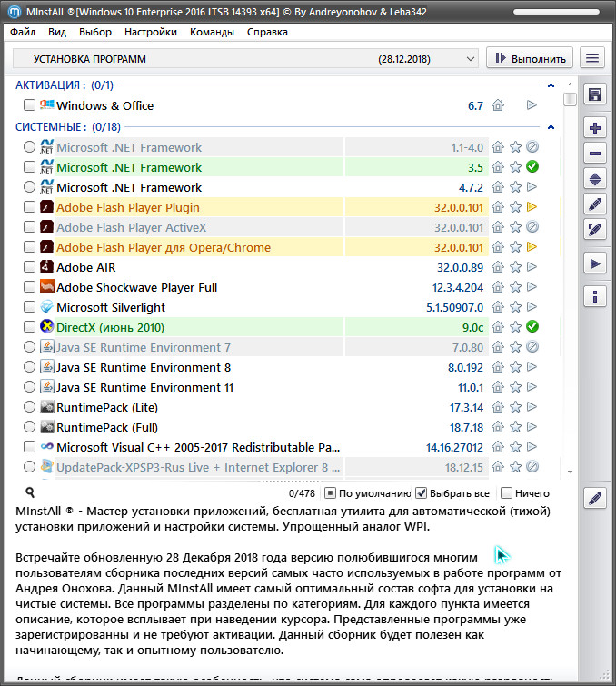The width and height of the screenshot is (616, 686).
Task: Click play arrow for Adobe Flash Player Plugin
Action: (x=532, y=207)
